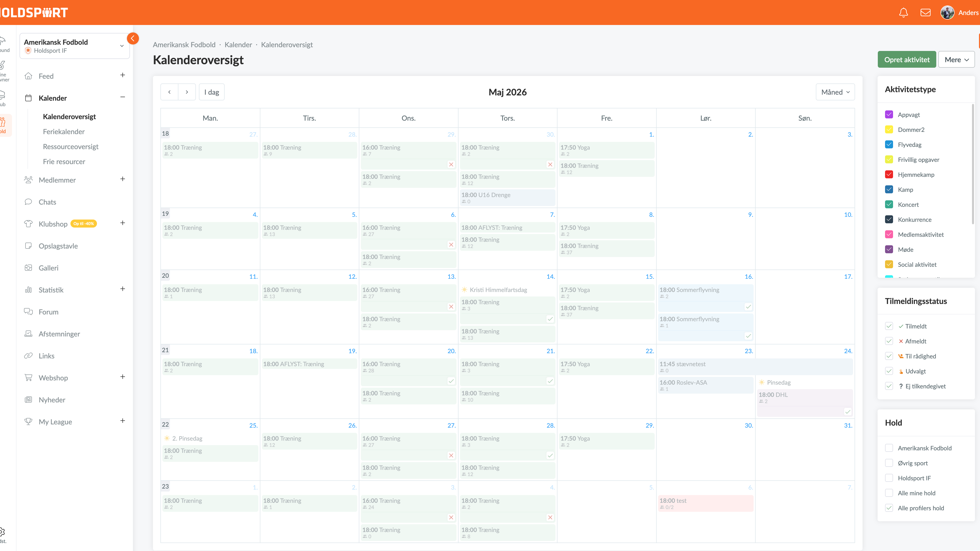
Task: Decline the 16:00 Træning on May 6
Action: click(451, 245)
